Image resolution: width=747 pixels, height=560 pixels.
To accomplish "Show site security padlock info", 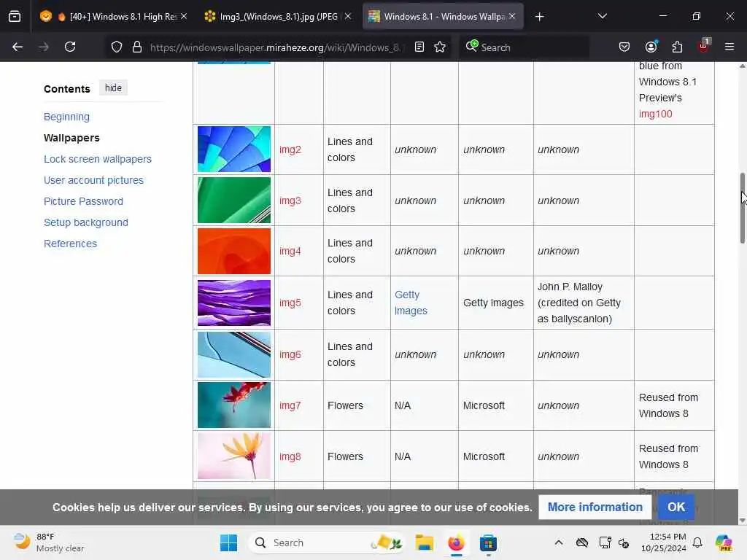I will click(137, 47).
